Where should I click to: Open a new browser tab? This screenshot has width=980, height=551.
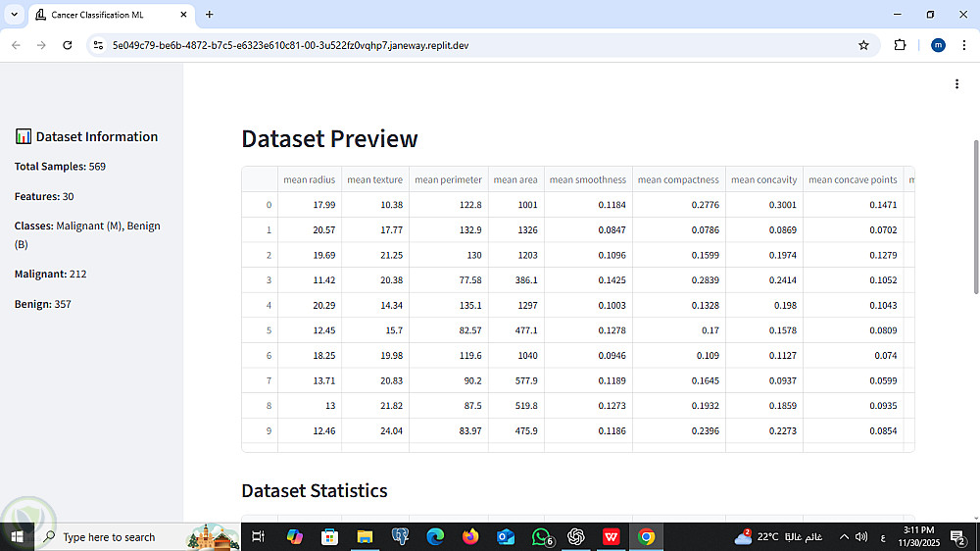point(210,15)
